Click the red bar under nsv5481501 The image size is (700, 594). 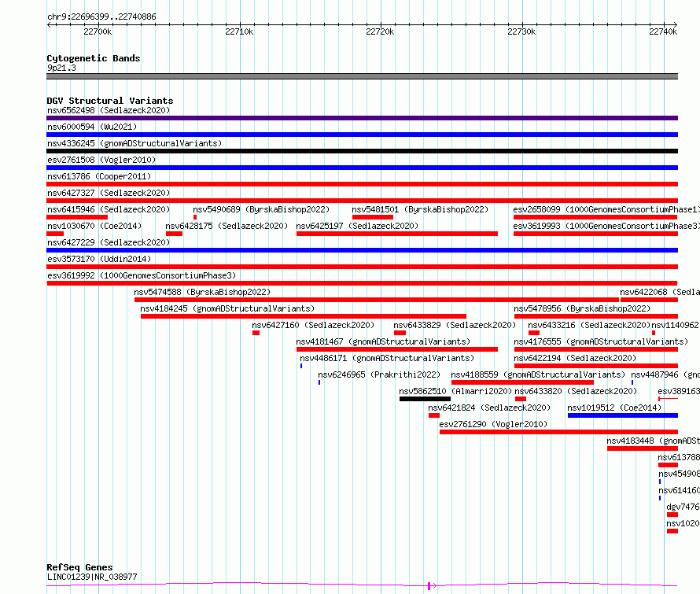(373, 217)
